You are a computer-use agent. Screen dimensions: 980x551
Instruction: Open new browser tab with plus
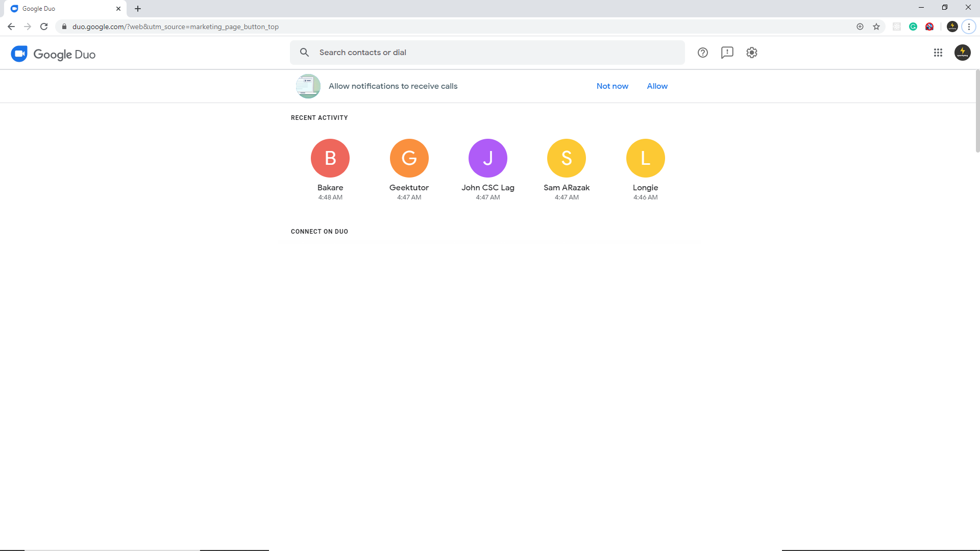tap(138, 9)
